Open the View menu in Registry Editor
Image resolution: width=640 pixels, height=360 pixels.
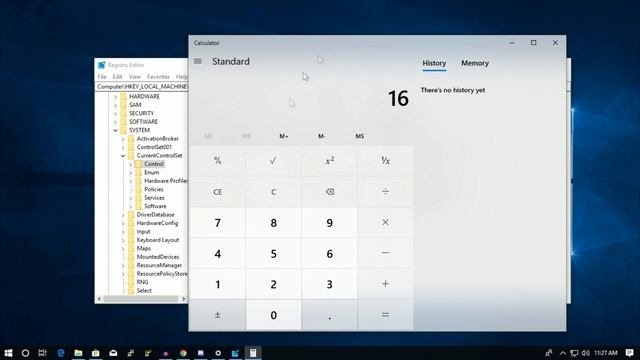135,77
